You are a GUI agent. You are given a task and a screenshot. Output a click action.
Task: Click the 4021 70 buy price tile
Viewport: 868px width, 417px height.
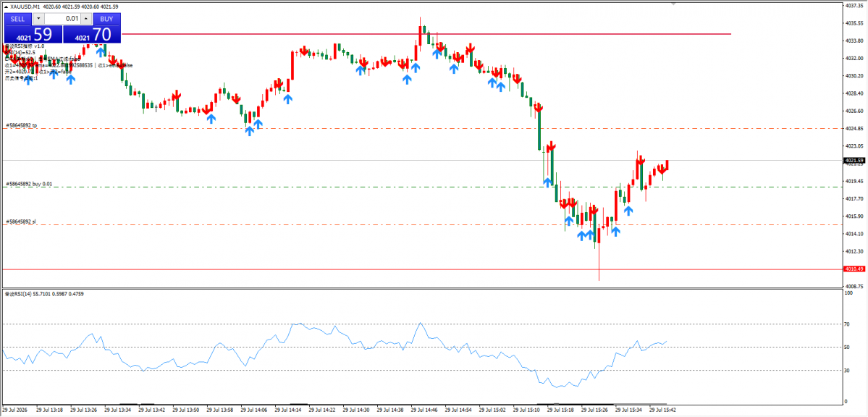click(92, 34)
